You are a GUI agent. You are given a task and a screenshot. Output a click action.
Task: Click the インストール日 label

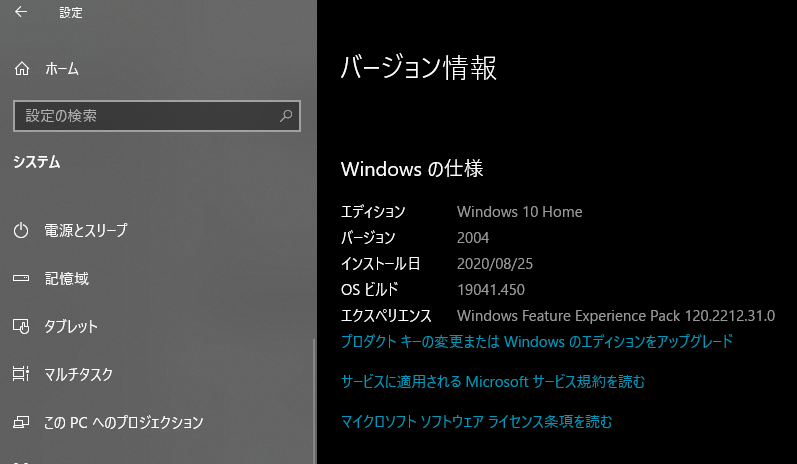click(x=380, y=263)
